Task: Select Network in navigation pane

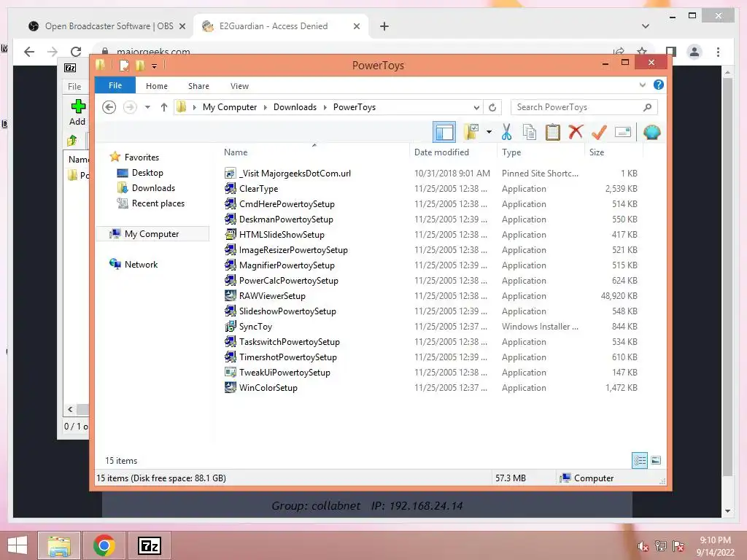Action: click(x=141, y=264)
